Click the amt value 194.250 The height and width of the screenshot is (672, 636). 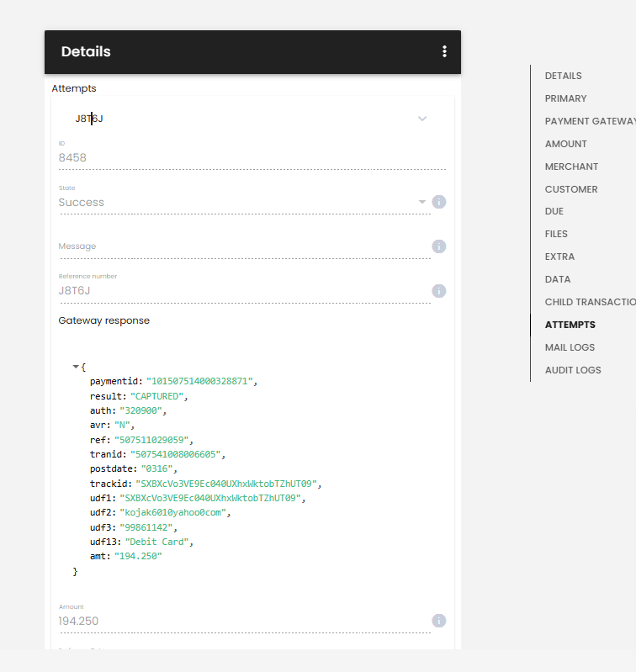[x=139, y=556]
